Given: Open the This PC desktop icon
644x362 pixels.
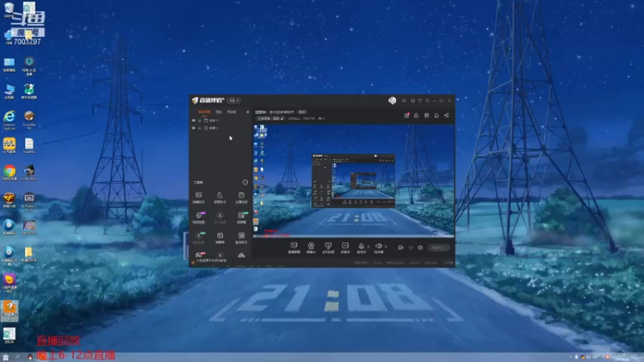Looking at the screenshot, I should point(9,92).
